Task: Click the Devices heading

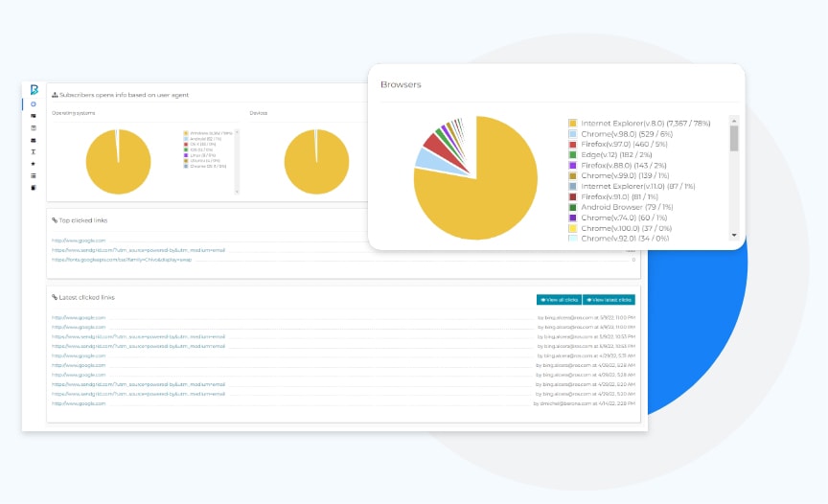Action: [x=258, y=113]
